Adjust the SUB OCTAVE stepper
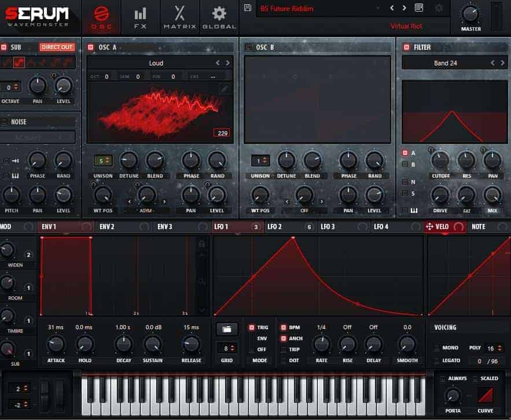 click(x=12, y=87)
